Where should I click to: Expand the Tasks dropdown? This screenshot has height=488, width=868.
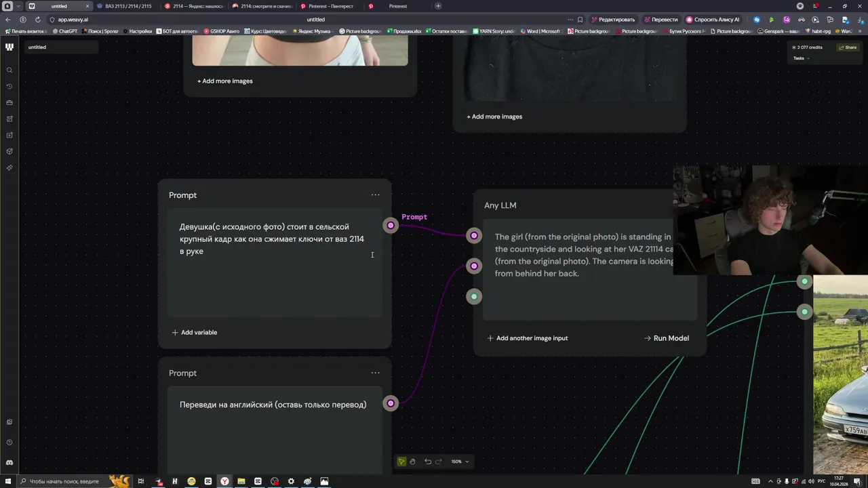tap(801, 58)
